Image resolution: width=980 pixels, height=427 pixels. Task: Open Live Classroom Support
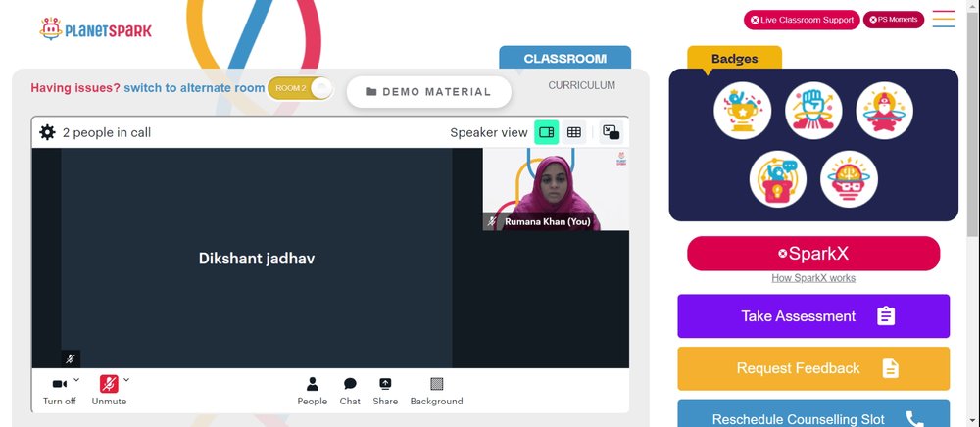(x=802, y=20)
